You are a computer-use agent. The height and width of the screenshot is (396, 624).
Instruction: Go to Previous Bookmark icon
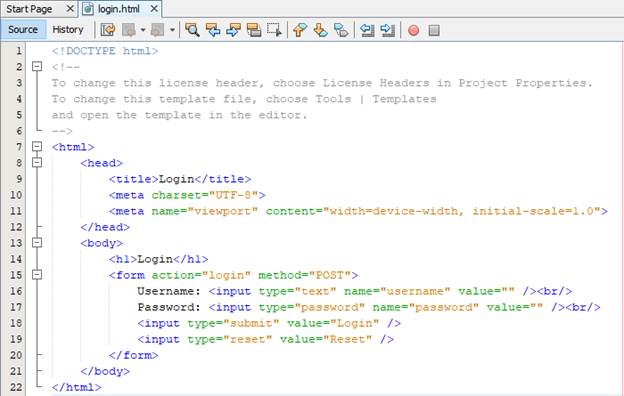point(300,30)
